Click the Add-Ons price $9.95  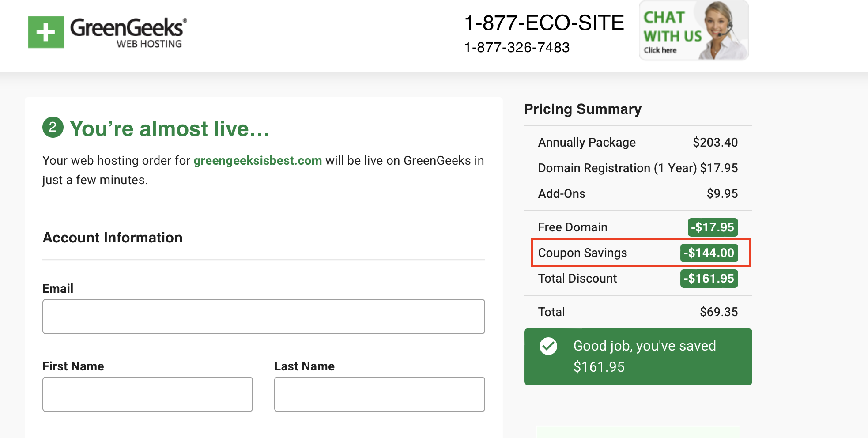click(722, 193)
